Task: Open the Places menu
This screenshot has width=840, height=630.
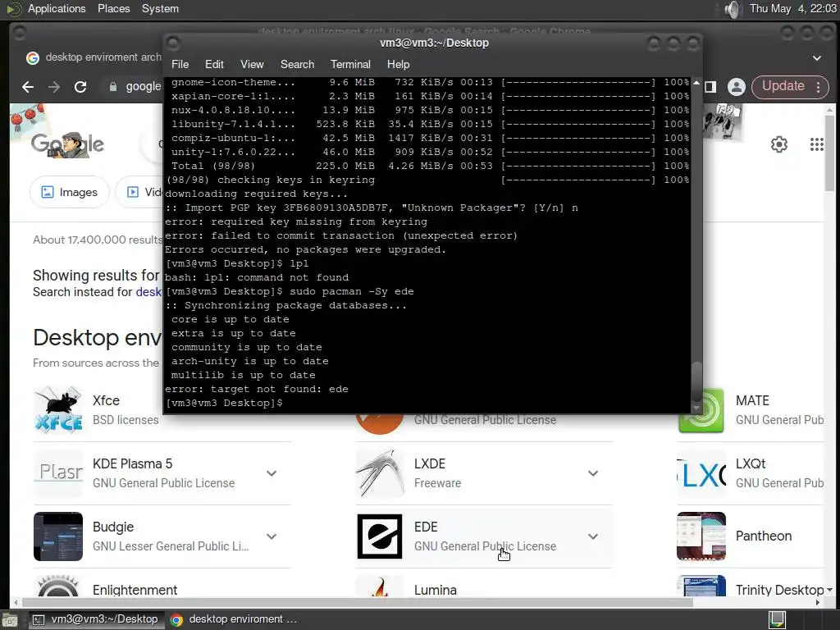Action: (113, 8)
